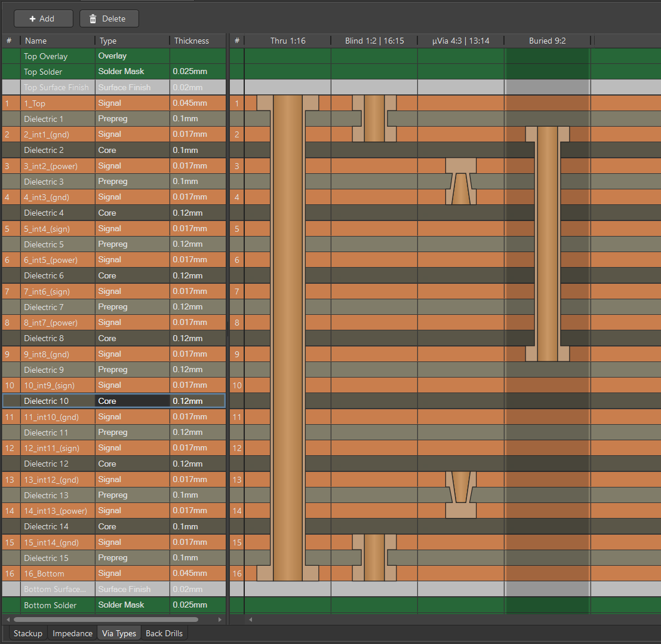
Task: Click the right arrow of the horizontal scrollbar
Action: [220, 620]
